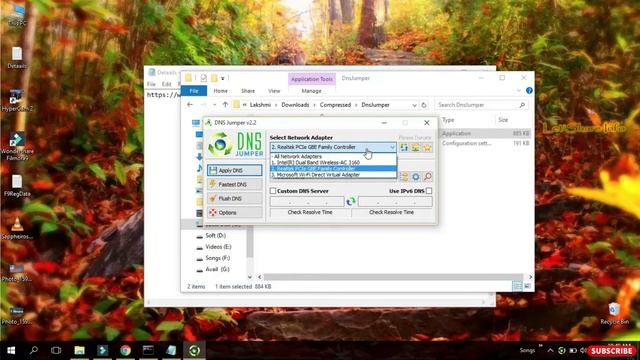Expand the address bar history dropdown
The width and height of the screenshot is (640, 360).
(x=414, y=105)
